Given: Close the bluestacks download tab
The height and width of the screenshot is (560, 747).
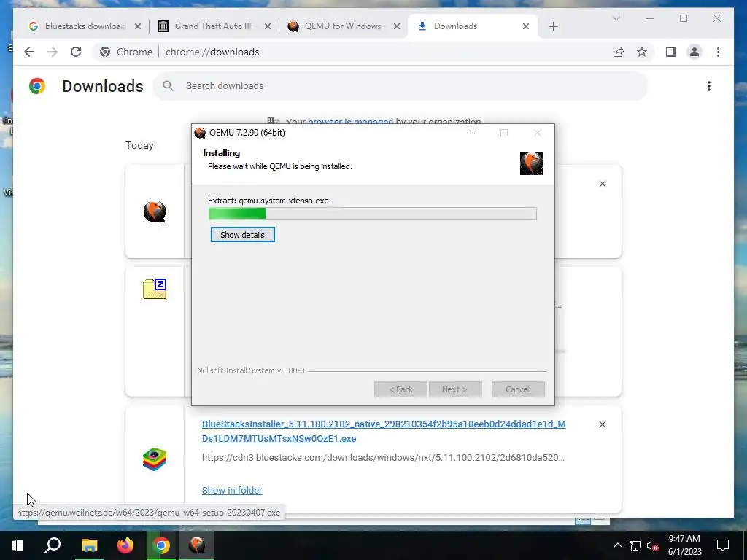Looking at the screenshot, I should (x=138, y=26).
